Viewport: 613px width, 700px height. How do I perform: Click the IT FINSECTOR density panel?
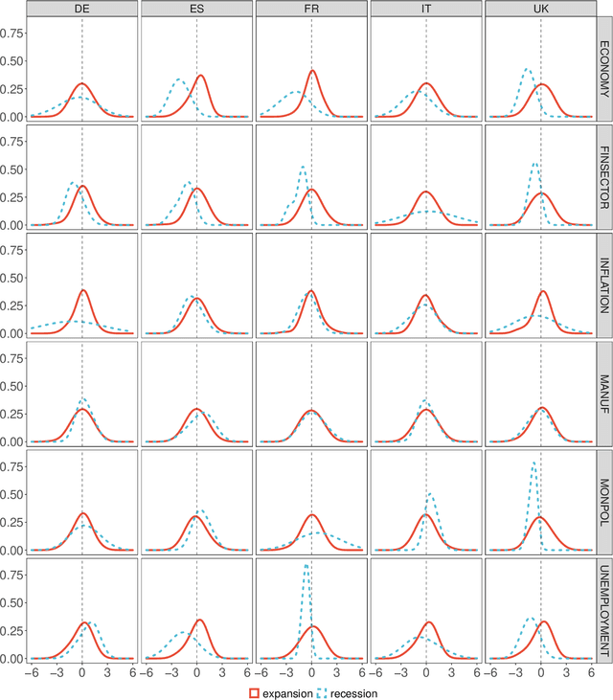[426, 177]
